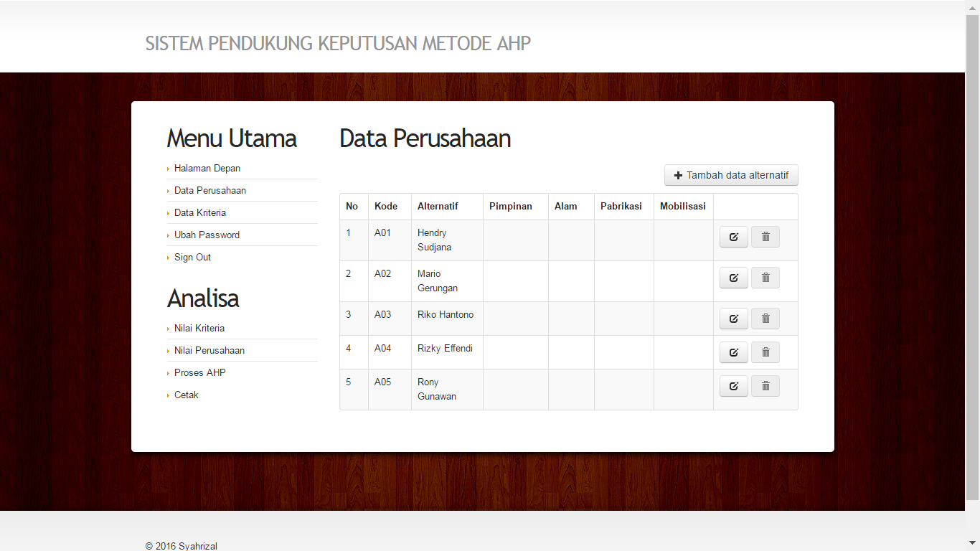Delete the Rony Gunawan row
The height and width of the screenshot is (551, 980).
765,386
